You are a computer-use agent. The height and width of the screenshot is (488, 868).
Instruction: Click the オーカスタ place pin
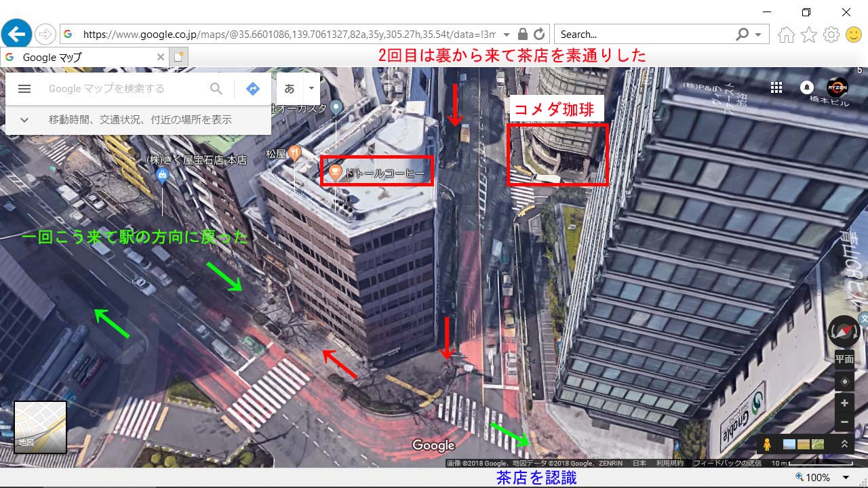[x=336, y=108]
